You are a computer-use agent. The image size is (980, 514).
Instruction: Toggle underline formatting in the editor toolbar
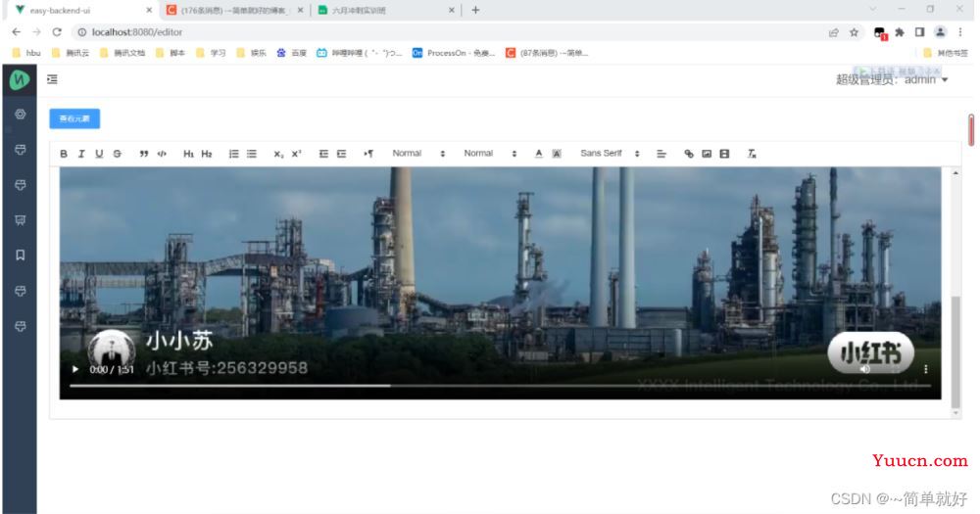click(99, 154)
